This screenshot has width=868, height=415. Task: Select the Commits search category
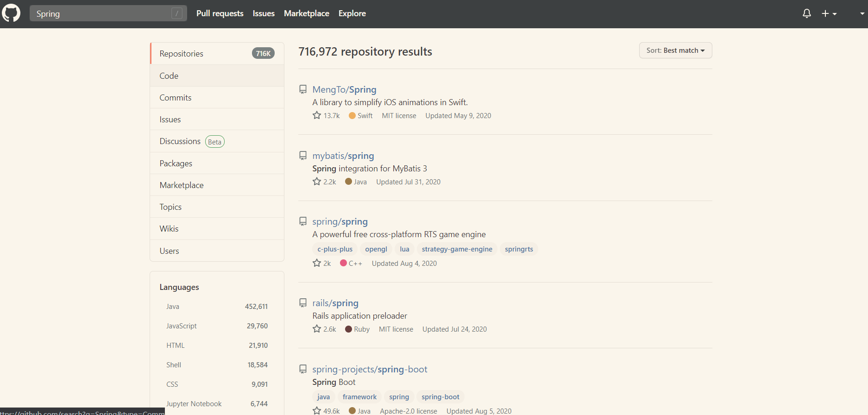(217, 97)
